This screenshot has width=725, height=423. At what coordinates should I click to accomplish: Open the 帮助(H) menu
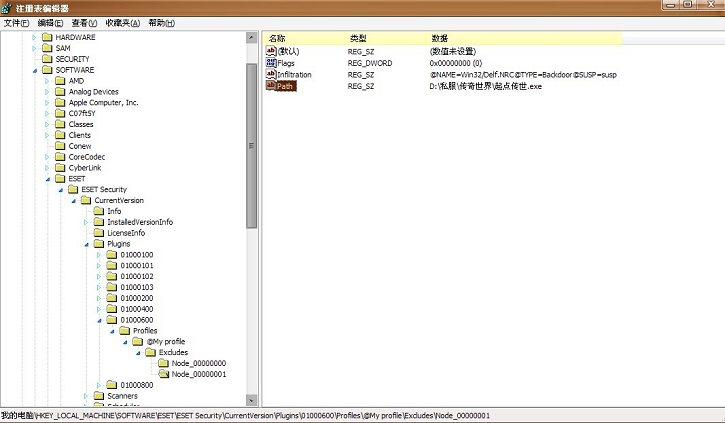(161, 23)
